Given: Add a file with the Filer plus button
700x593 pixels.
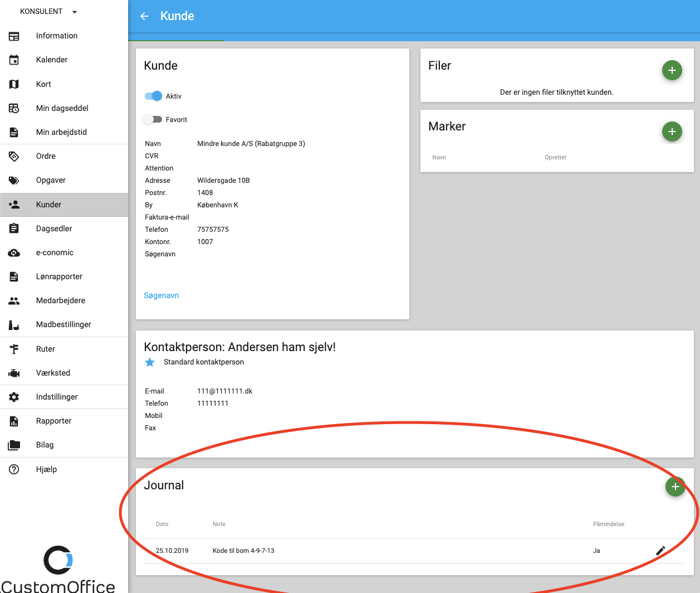Looking at the screenshot, I should pyautogui.click(x=672, y=70).
